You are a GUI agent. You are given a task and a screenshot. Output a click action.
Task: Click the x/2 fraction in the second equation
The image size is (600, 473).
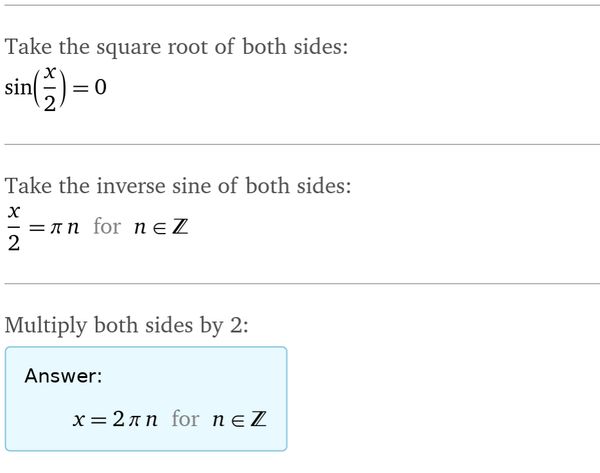(14, 226)
